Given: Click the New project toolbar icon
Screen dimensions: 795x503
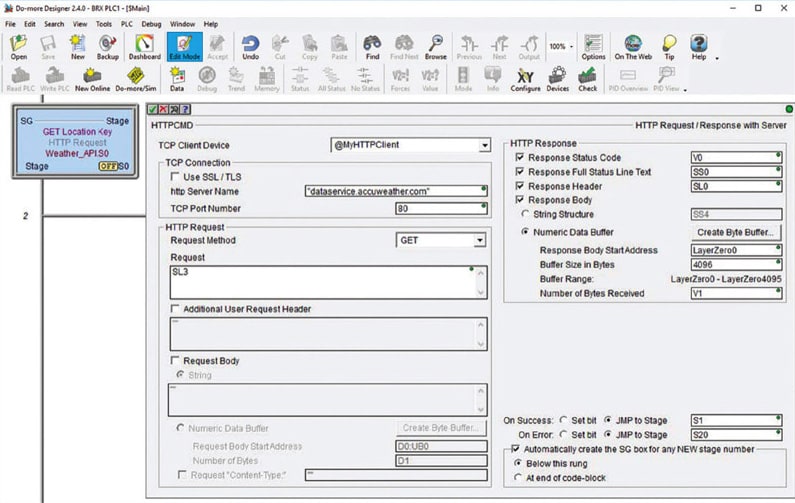Looking at the screenshot, I should (x=78, y=47).
